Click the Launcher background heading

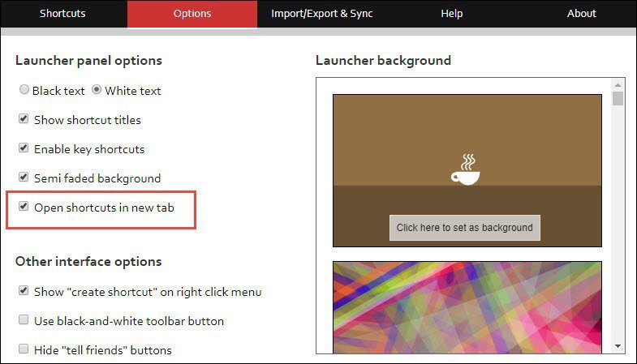383,61
